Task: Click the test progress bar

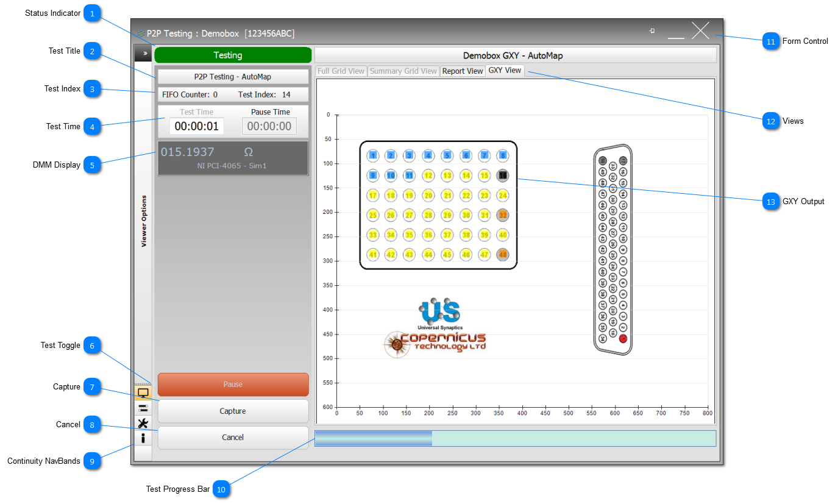Action: (x=515, y=438)
